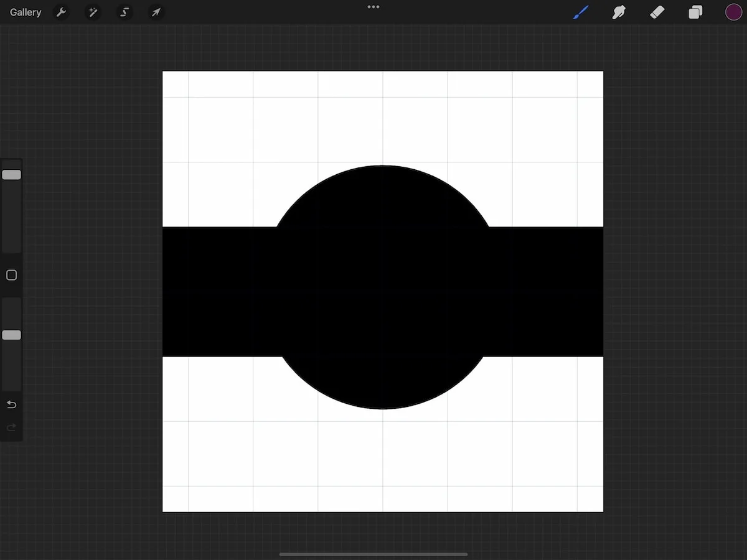Open the Adjustments magic wand menu
This screenshot has width=747, height=560.
(x=93, y=12)
